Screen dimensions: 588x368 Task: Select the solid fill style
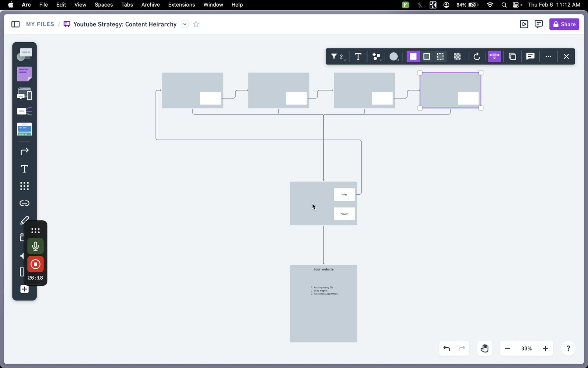click(413, 57)
